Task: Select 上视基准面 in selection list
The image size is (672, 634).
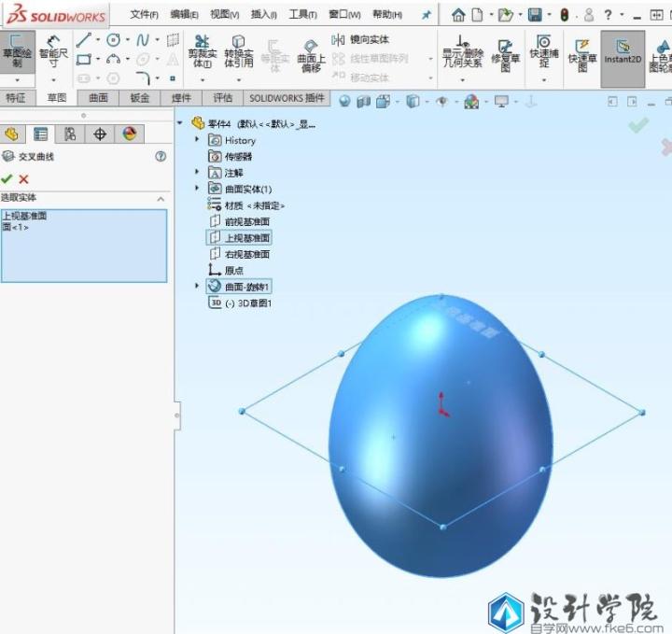Action: tap(24, 216)
